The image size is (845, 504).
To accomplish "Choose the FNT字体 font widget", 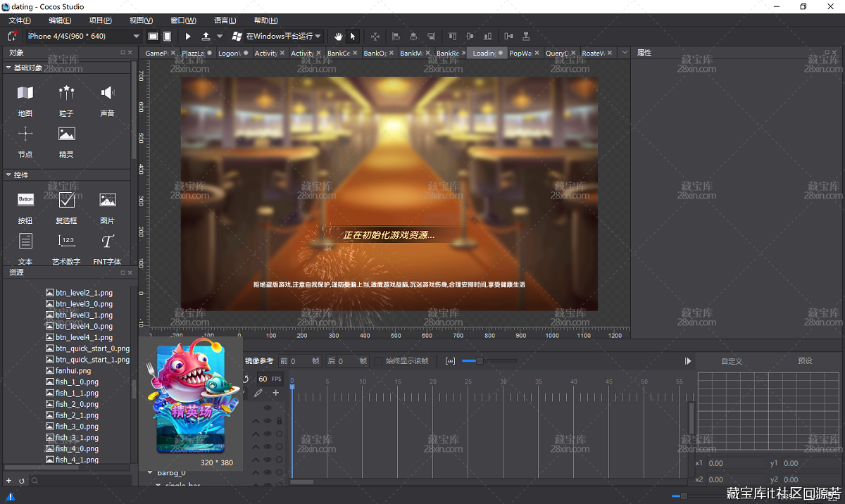I will pyautogui.click(x=107, y=241).
